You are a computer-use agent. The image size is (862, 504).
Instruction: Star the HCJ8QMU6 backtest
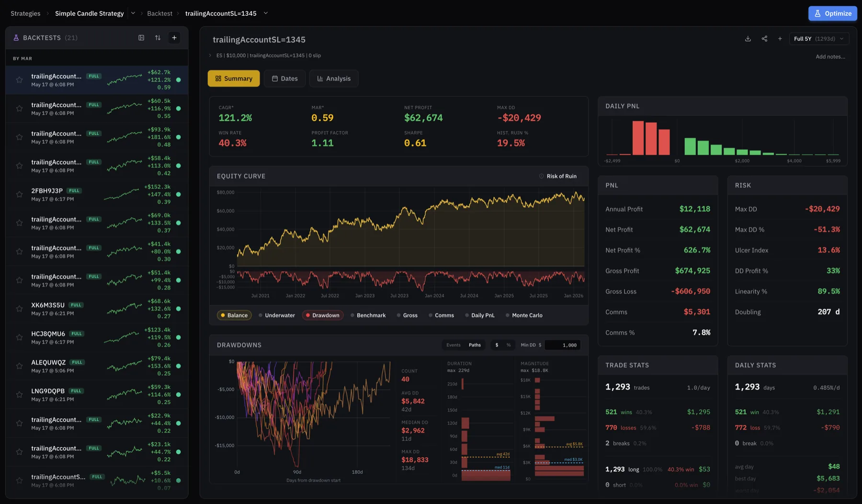19,337
